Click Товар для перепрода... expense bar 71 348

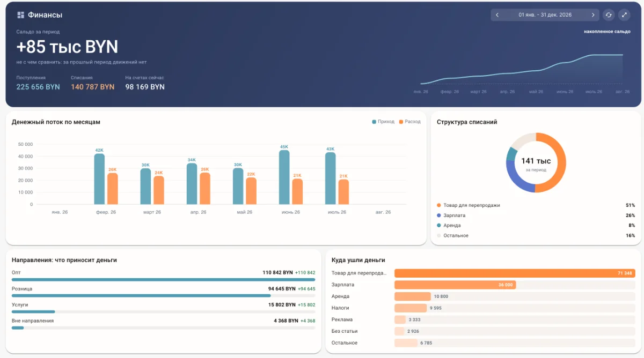tap(515, 273)
